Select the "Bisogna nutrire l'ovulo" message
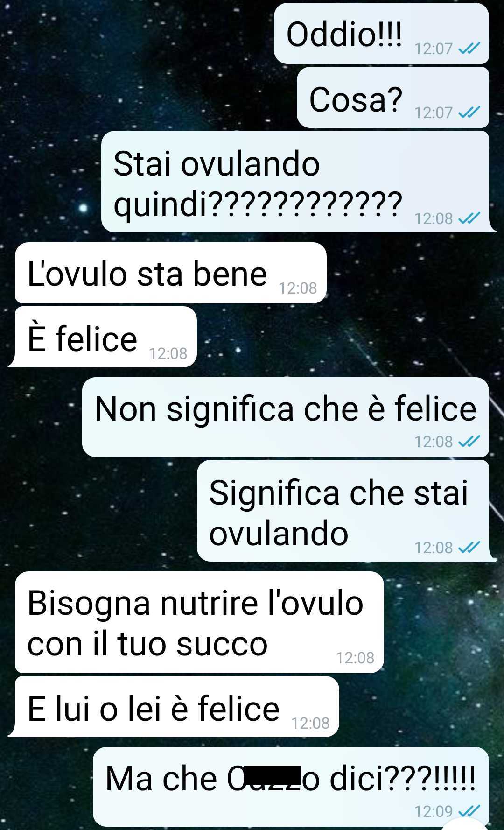The image size is (504, 830). click(199, 622)
